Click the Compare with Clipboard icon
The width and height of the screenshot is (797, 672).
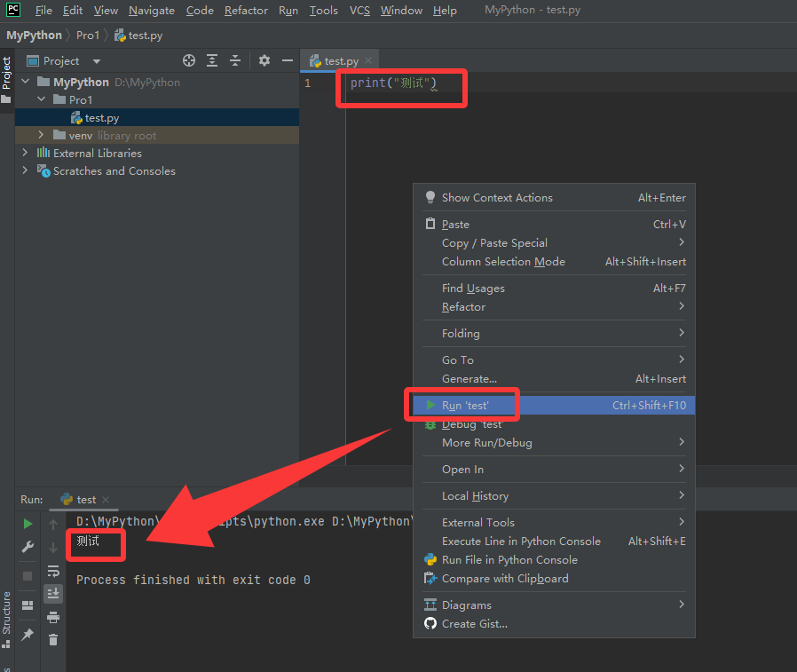pyautogui.click(x=430, y=579)
